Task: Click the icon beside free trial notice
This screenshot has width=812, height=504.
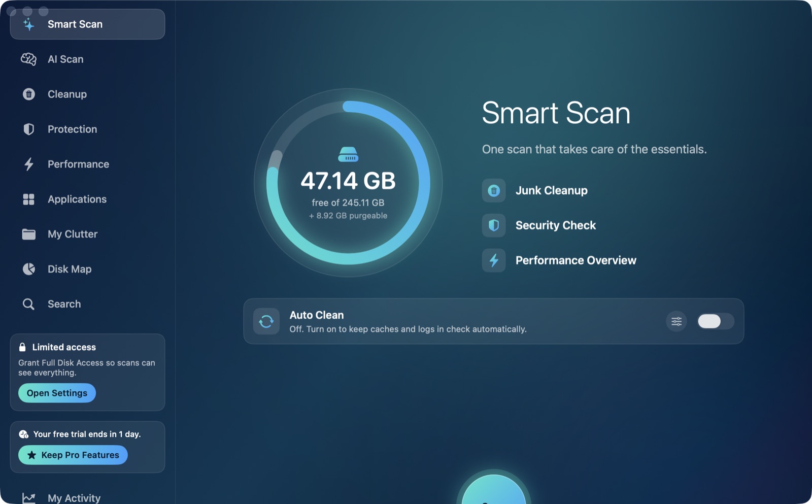Action: tap(23, 434)
